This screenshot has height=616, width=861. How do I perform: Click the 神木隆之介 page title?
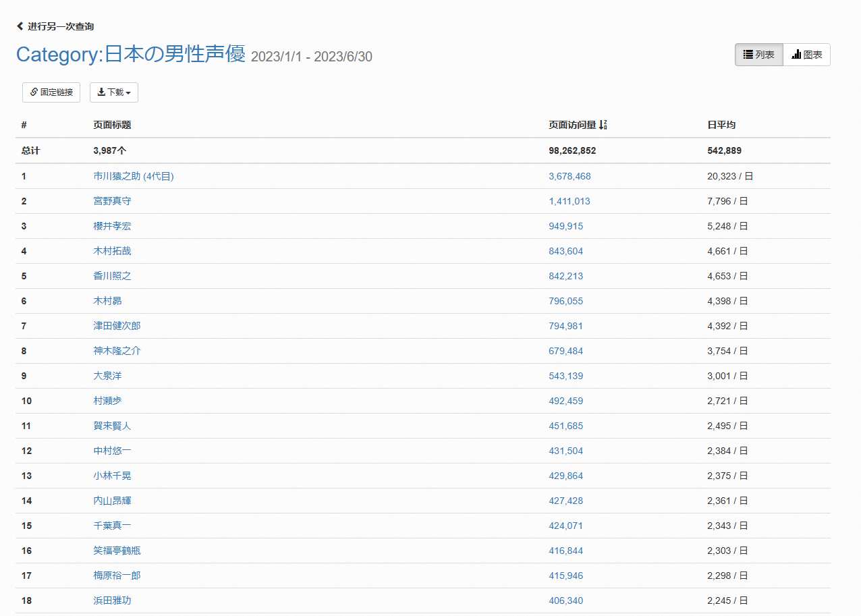[117, 351]
